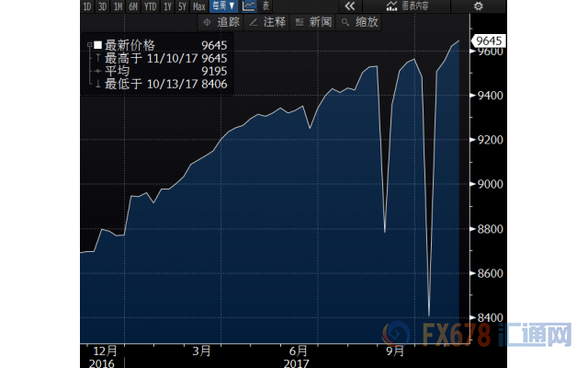Select the 1D time range

point(87,6)
